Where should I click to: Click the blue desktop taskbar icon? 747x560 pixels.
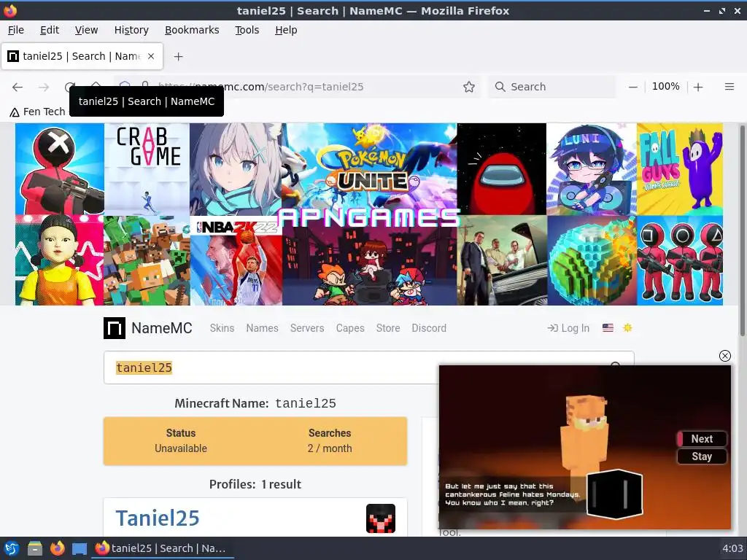point(80,548)
